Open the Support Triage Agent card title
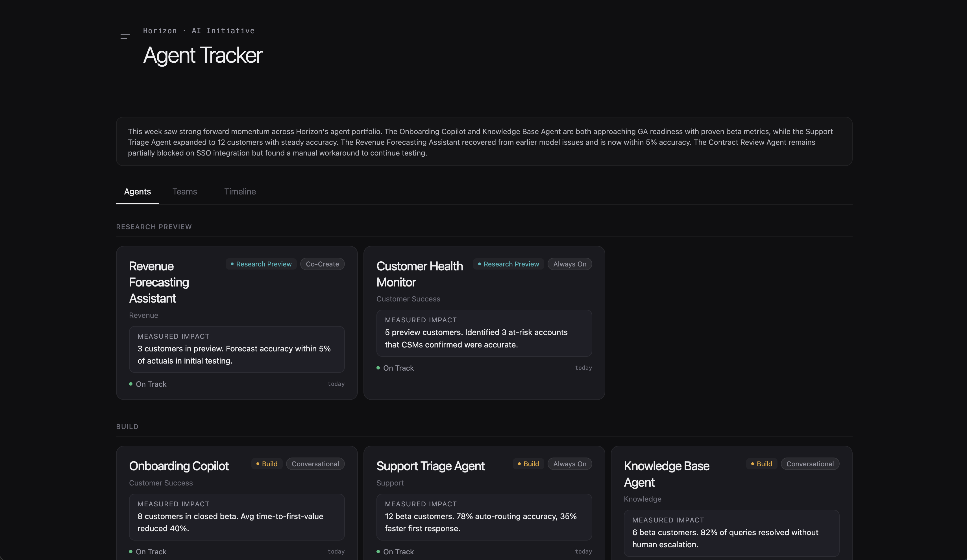 (x=430, y=466)
